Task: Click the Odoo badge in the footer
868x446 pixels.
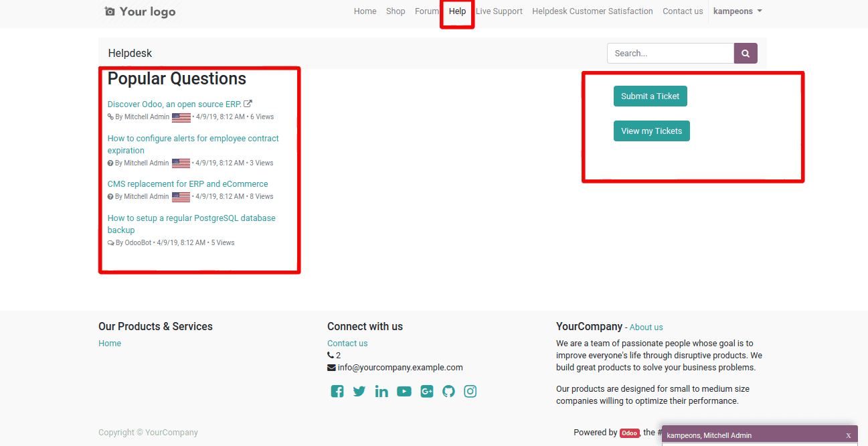Action: pos(629,433)
